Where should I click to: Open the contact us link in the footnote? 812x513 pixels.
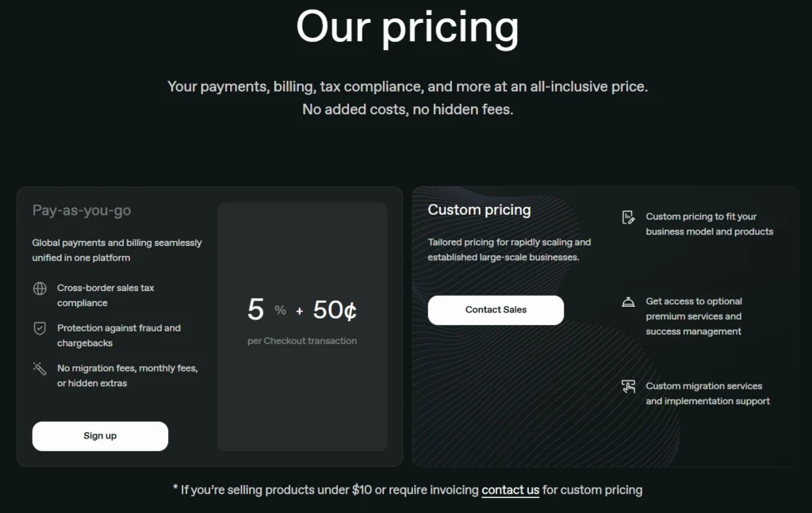[510, 490]
